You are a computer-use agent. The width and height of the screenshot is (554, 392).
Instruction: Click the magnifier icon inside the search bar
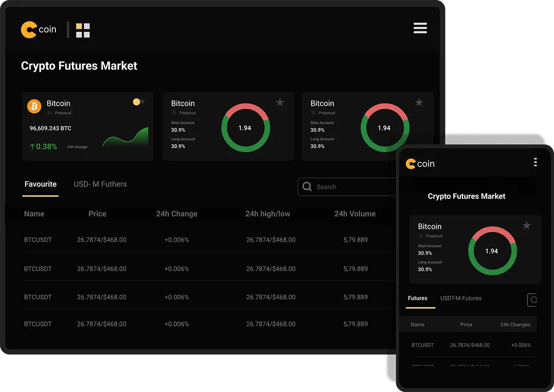pos(307,187)
